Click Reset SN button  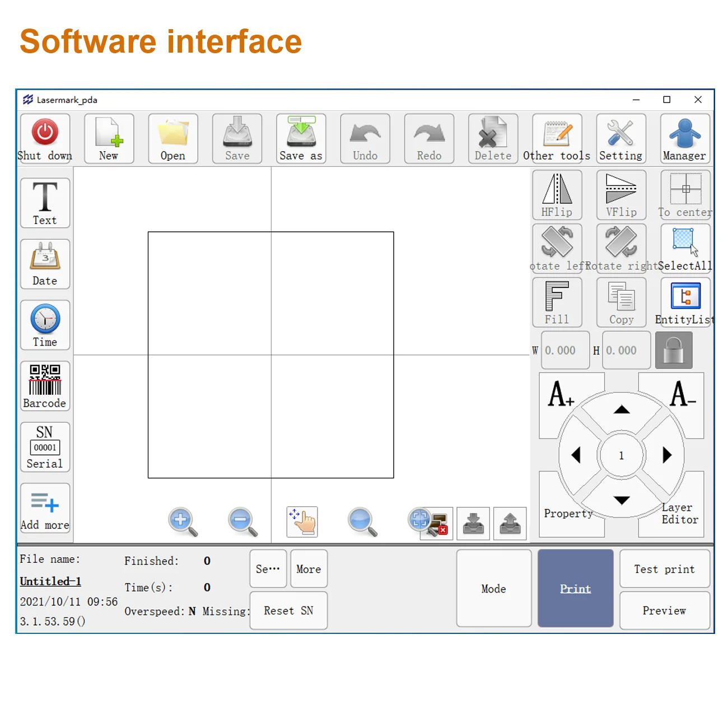click(x=288, y=610)
